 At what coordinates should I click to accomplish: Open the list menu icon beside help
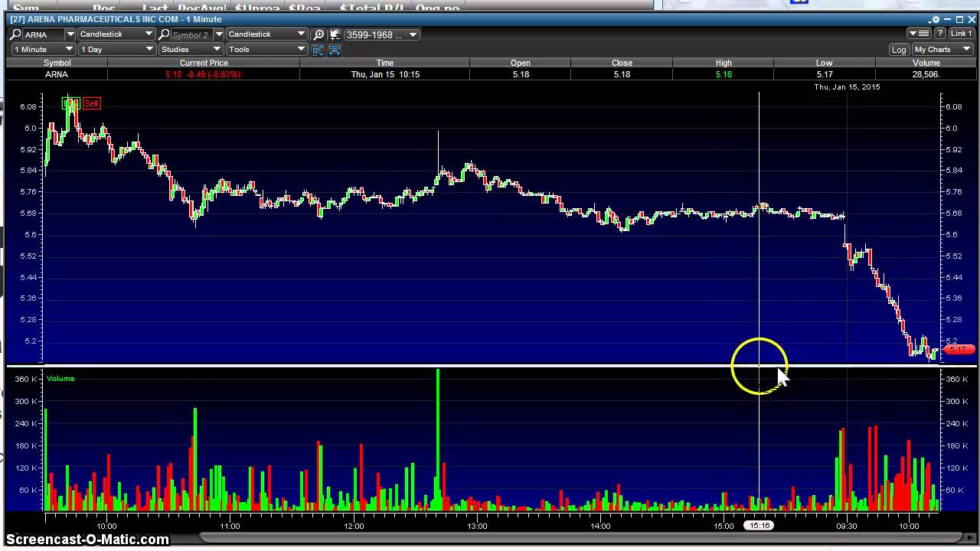click(919, 34)
